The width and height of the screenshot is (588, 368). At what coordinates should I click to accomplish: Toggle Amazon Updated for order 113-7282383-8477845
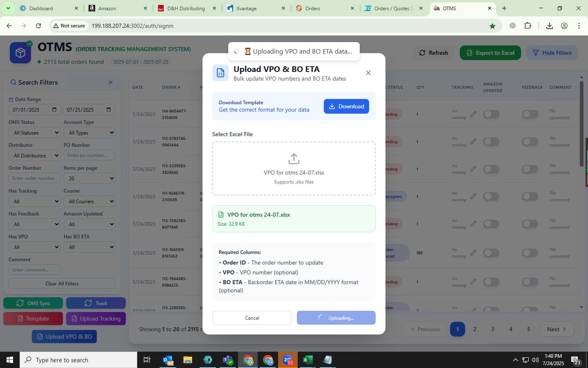491,224
